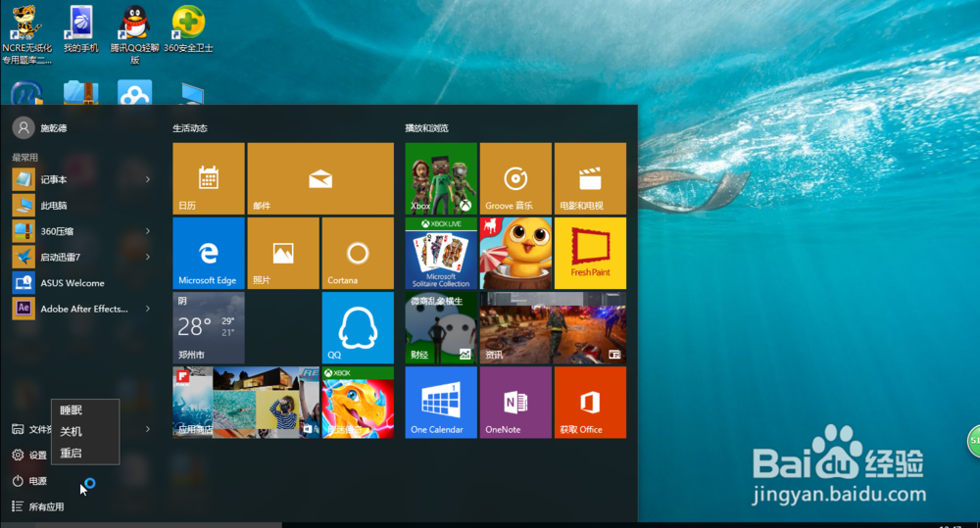Open the Xbox dragon game tile
Viewport: 980px width, 528px height.
[358, 402]
